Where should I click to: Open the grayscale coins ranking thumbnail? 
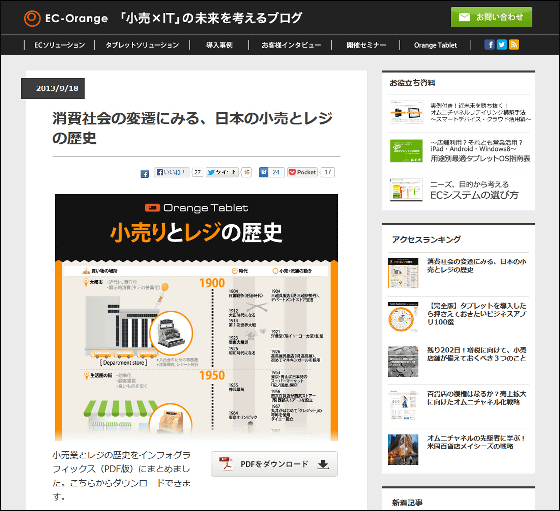403,361
